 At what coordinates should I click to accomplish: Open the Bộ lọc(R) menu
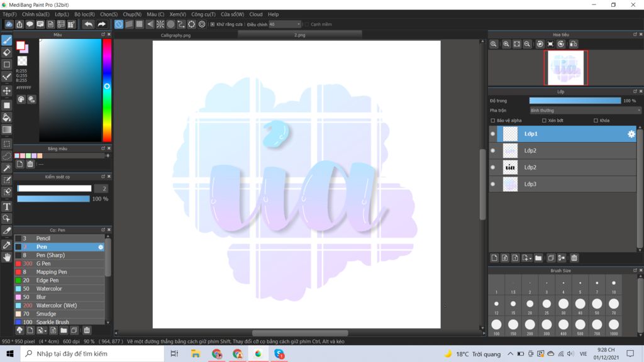85,14
